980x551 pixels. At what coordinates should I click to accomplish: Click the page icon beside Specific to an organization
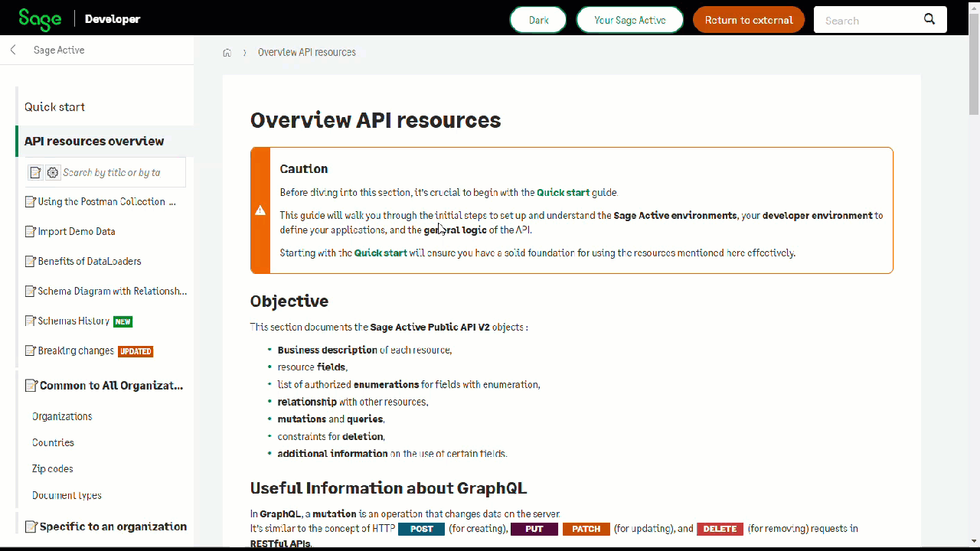31,527
